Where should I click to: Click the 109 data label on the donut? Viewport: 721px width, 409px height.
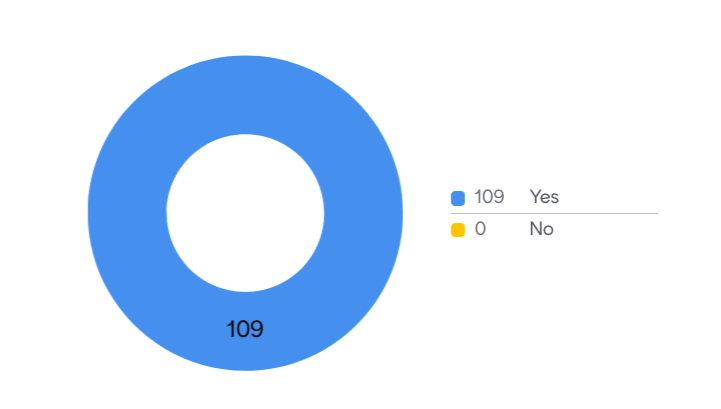point(245,329)
